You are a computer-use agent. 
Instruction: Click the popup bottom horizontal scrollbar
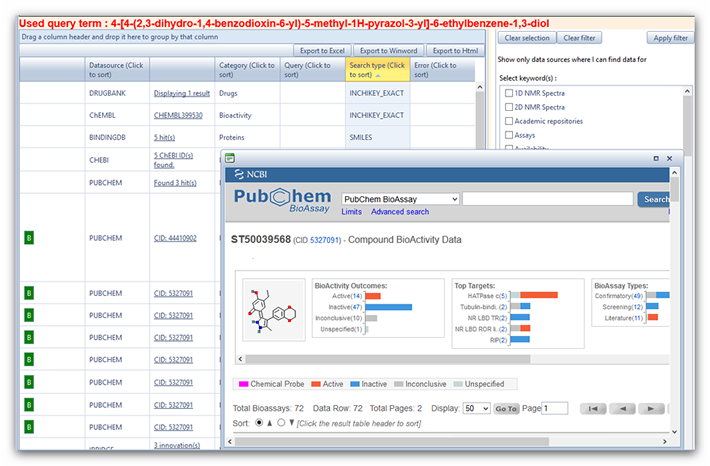[392, 441]
